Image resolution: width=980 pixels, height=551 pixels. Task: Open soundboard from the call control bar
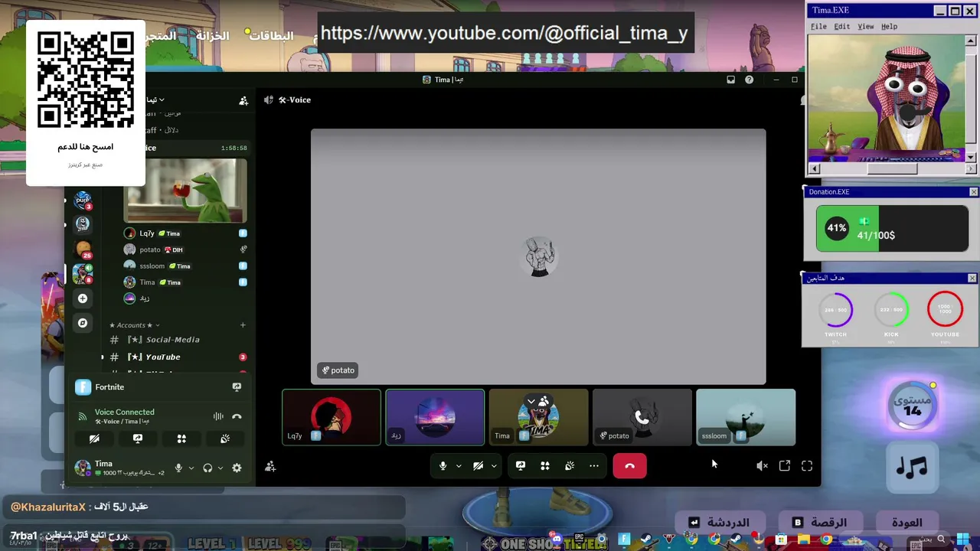click(570, 466)
